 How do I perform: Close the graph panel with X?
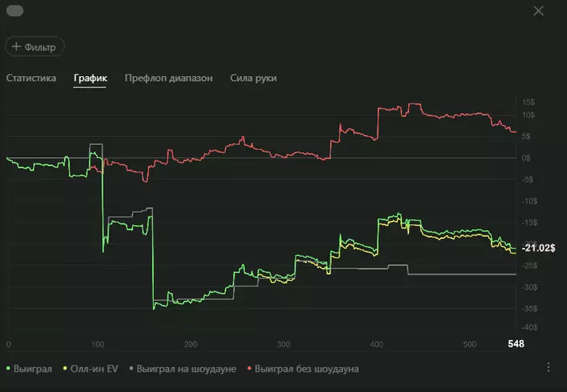pos(538,11)
